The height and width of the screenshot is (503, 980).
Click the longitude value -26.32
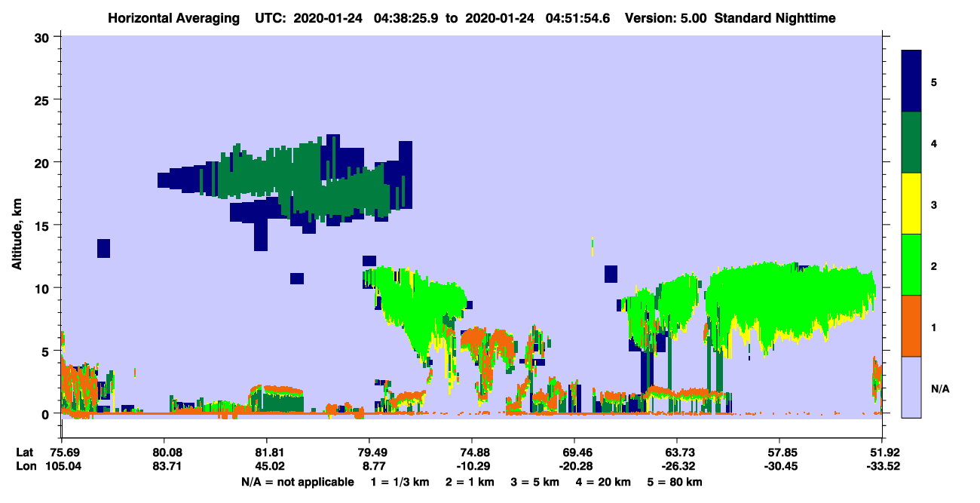click(677, 466)
